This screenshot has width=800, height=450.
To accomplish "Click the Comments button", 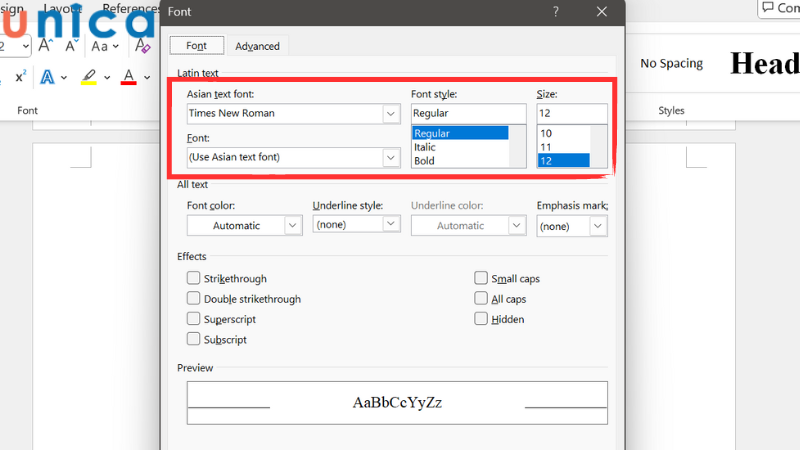I will tap(780, 8).
